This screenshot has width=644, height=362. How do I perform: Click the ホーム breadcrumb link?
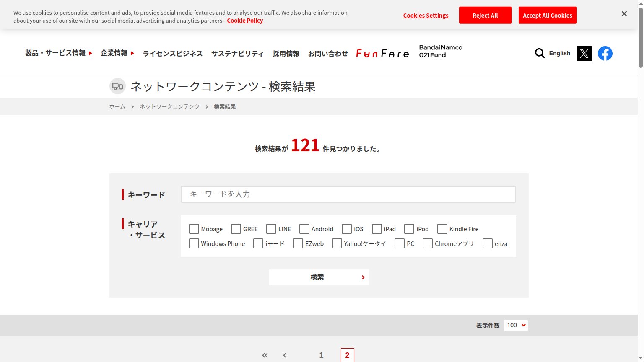click(117, 106)
